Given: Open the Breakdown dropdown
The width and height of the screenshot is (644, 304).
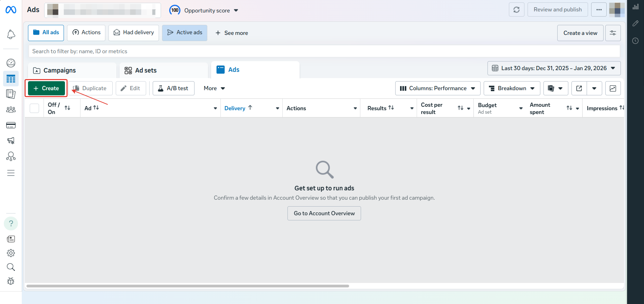Looking at the screenshot, I should (x=512, y=88).
